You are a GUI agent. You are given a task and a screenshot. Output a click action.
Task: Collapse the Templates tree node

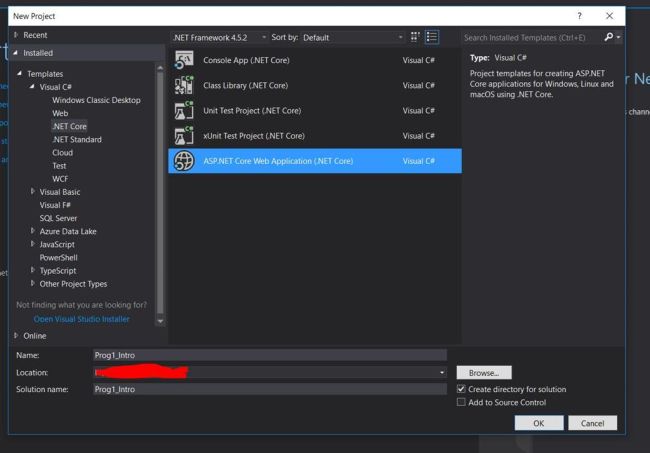[x=19, y=73]
